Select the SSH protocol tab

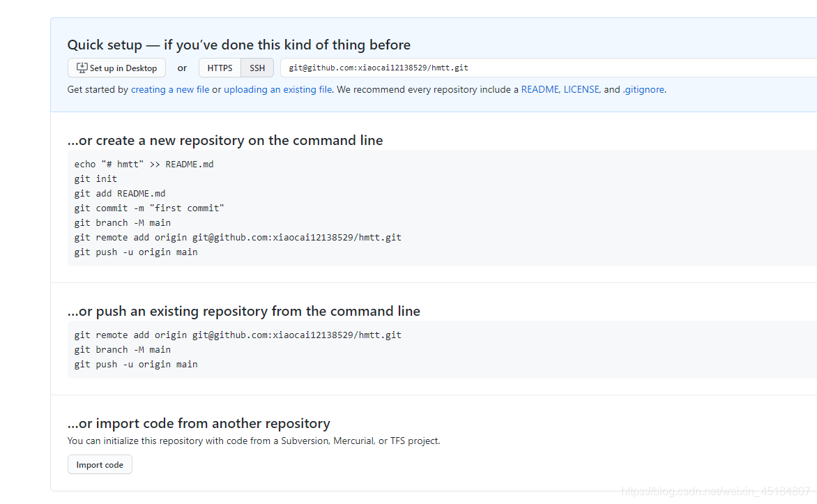point(257,68)
